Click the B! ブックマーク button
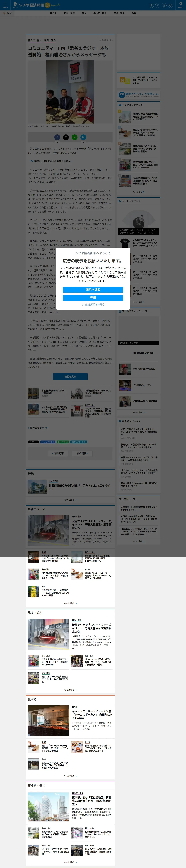Viewport: 186px width, 868px height. click(79, 442)
